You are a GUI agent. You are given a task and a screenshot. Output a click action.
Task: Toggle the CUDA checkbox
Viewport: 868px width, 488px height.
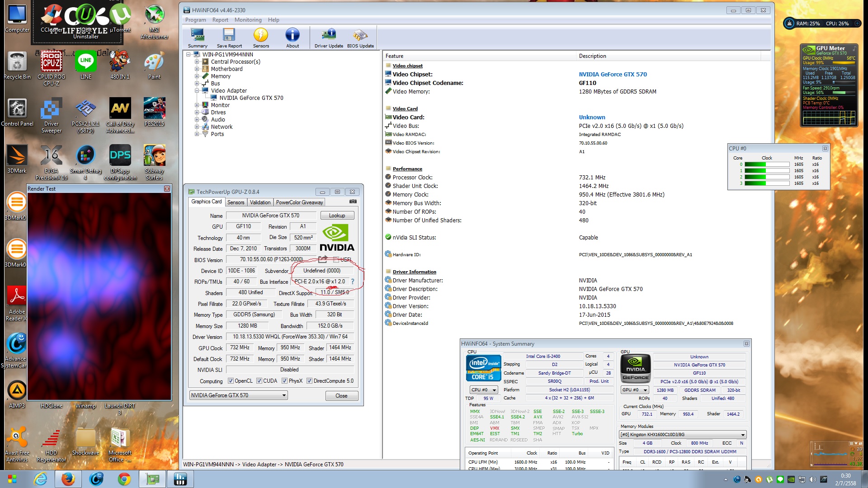[x=259, y=381]
